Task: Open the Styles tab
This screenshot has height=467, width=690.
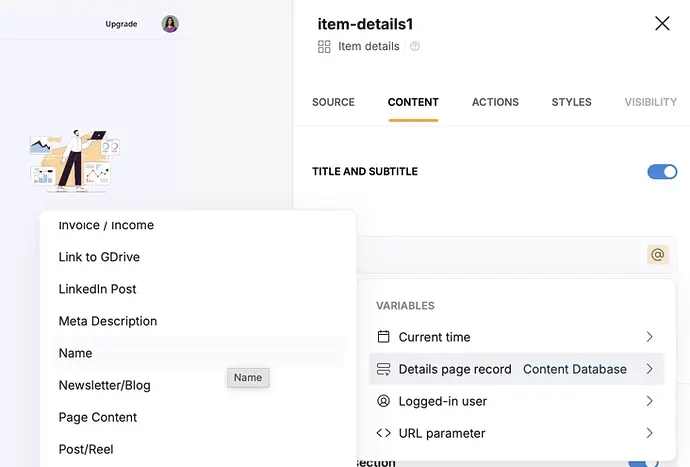Action: click(x=571, y=102)
